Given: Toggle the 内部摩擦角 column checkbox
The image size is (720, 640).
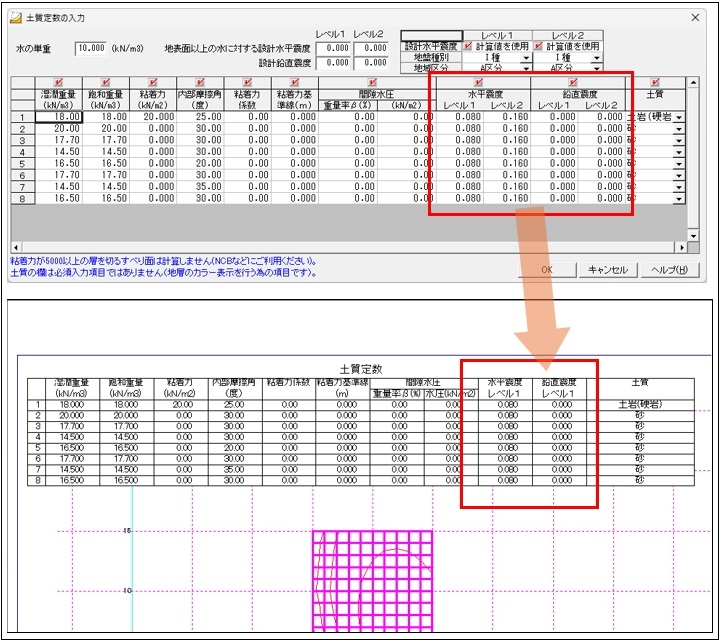Looking at the screenshot, I should coord(200,82).
